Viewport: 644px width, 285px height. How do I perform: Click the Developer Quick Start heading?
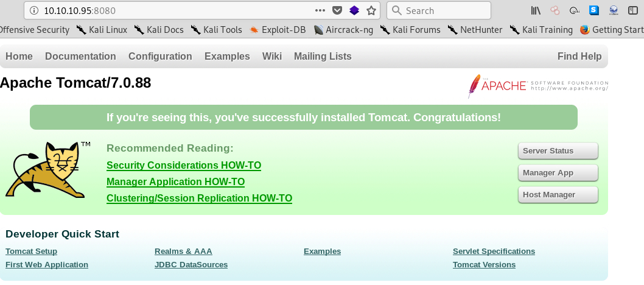[x=63, y=234]
